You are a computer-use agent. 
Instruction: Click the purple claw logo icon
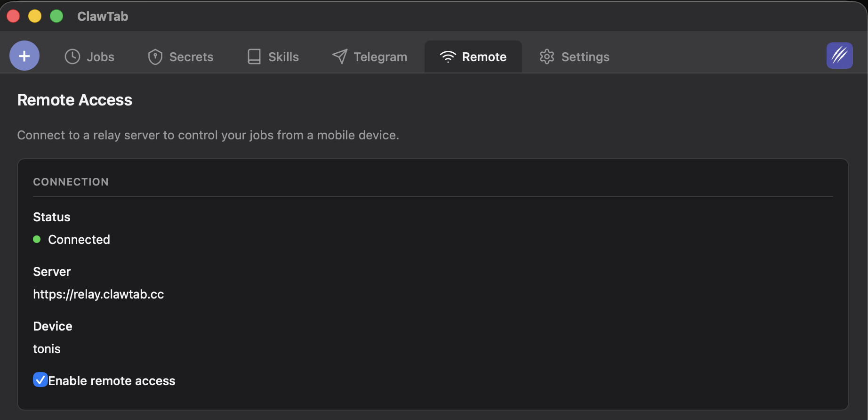point(839,56)
